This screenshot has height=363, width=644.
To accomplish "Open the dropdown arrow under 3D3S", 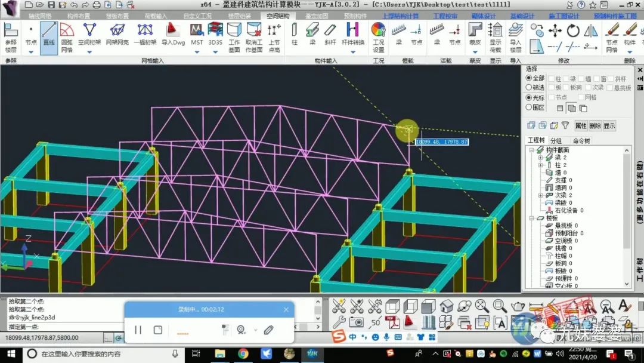I will click(x=215, y=52).
